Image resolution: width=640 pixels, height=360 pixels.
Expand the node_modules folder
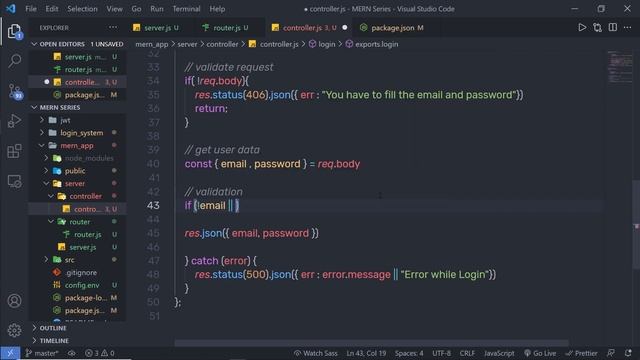coord(46,158)
